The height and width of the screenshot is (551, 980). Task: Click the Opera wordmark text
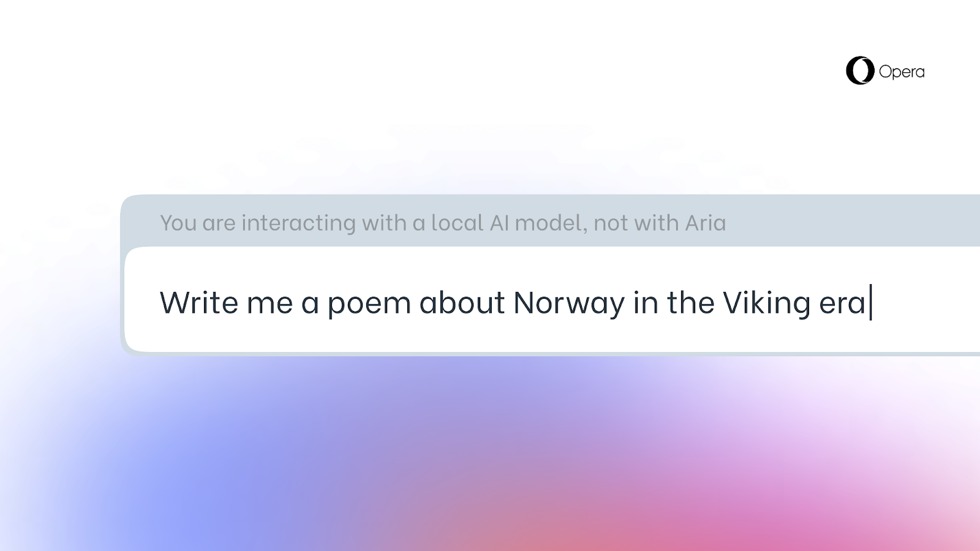tap(902, 72)
